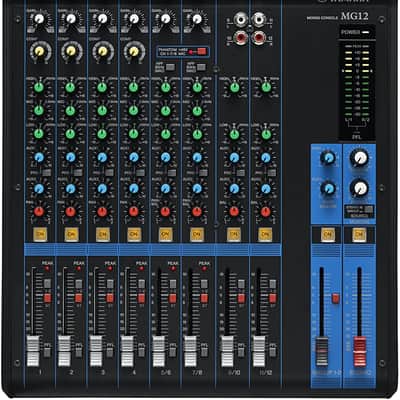The height and width of the screenshot is (400, 400).
Task: Click the blue AUX1 knob on channel 1
Action: pyautogui.click(x=39, y=157)
